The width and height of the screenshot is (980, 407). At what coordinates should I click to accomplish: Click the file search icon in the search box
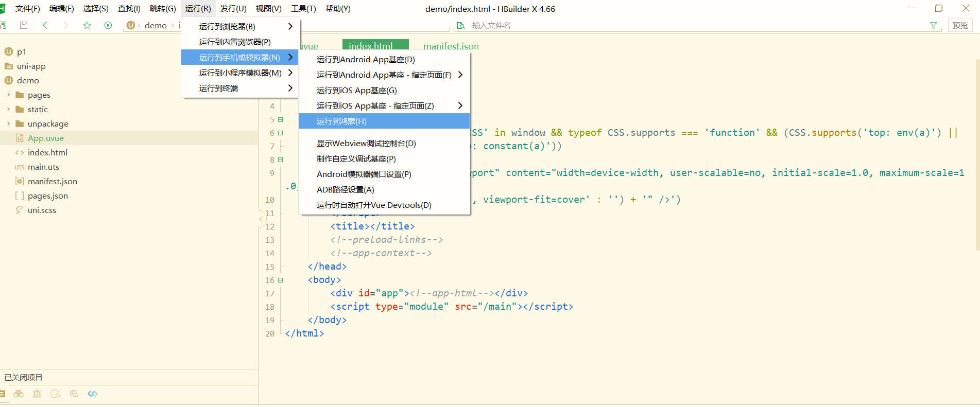pos(461,25)
